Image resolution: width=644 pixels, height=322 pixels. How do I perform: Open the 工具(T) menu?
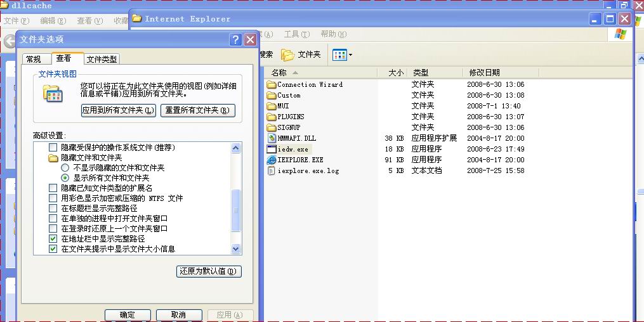pos(297,34)
